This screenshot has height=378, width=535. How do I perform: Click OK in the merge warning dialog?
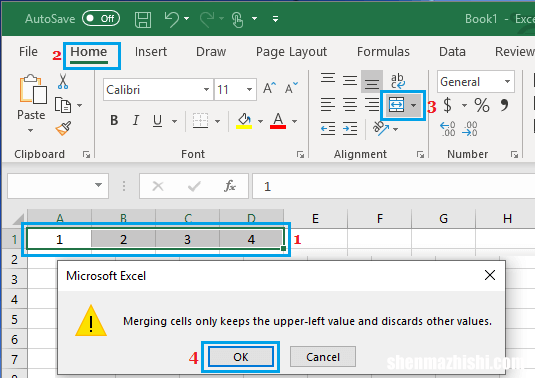241,357
